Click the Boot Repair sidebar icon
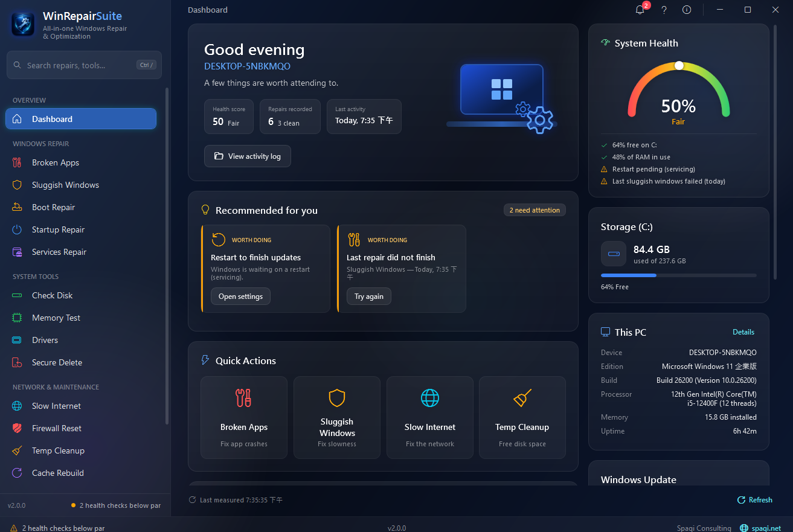 click(x=18, y=207)
